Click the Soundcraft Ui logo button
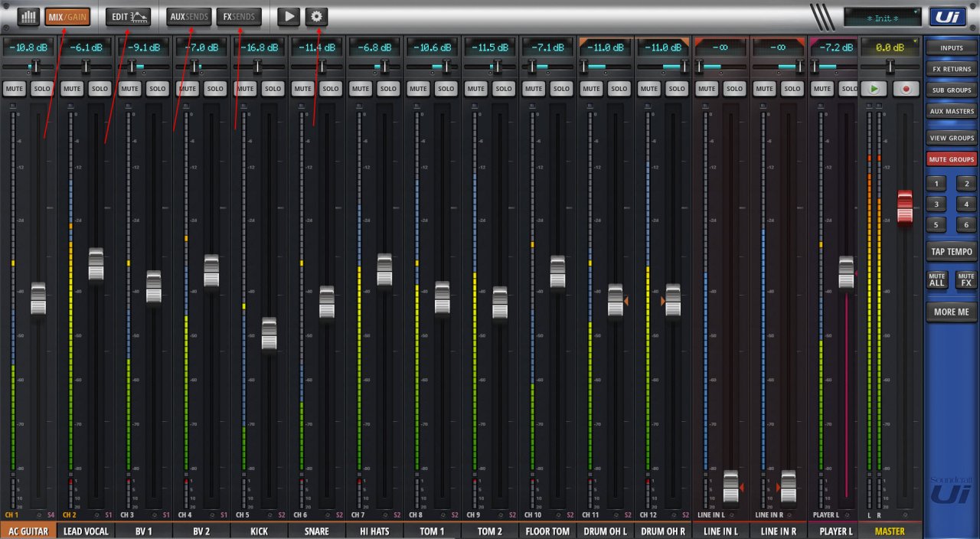Image resolution: width=980 pixels, height=539 pixels. 947,16
